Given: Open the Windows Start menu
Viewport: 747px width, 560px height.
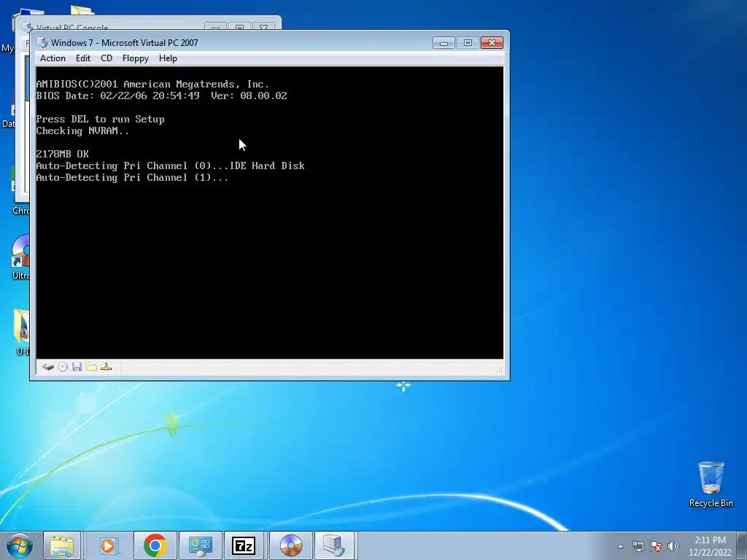Looking at the screenshot, I should [x=20, y=545].
